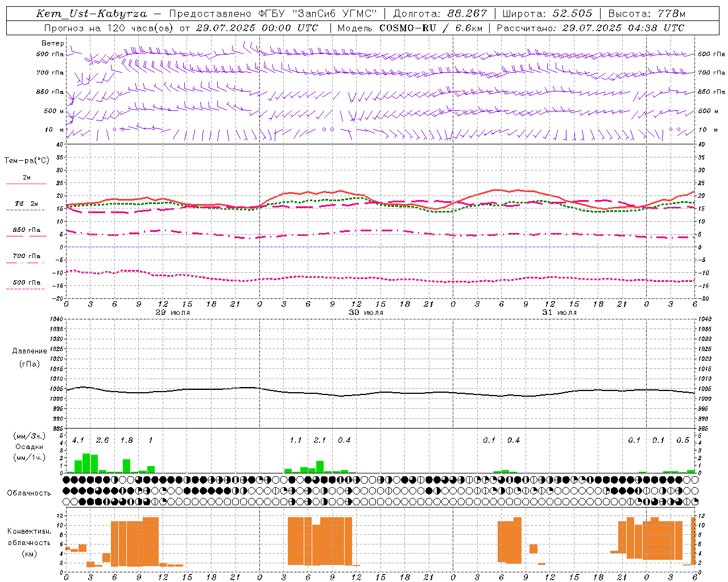
Task: Click the (мм/1ч.) precipitation unit label
Action: coord(30,458)
